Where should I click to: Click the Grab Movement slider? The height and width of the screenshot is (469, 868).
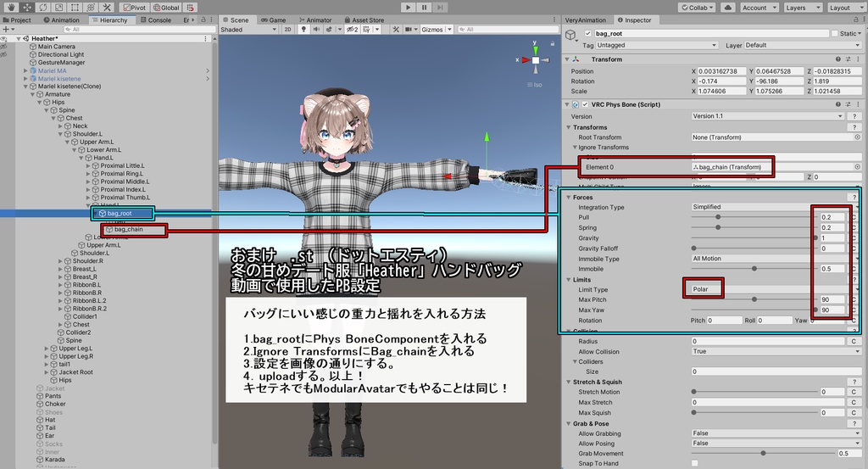(762, 454)
